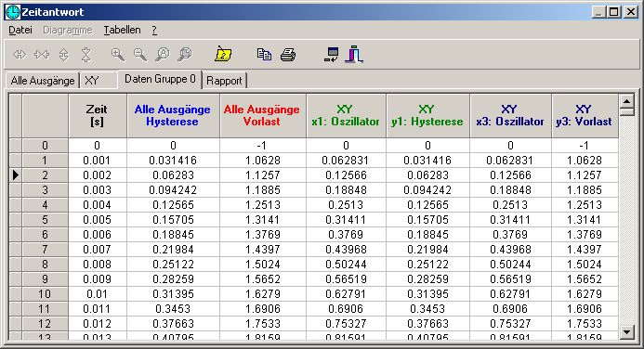Click Zeit cell 0.01
The image size is (644, 349).
(x=98, y=294)
